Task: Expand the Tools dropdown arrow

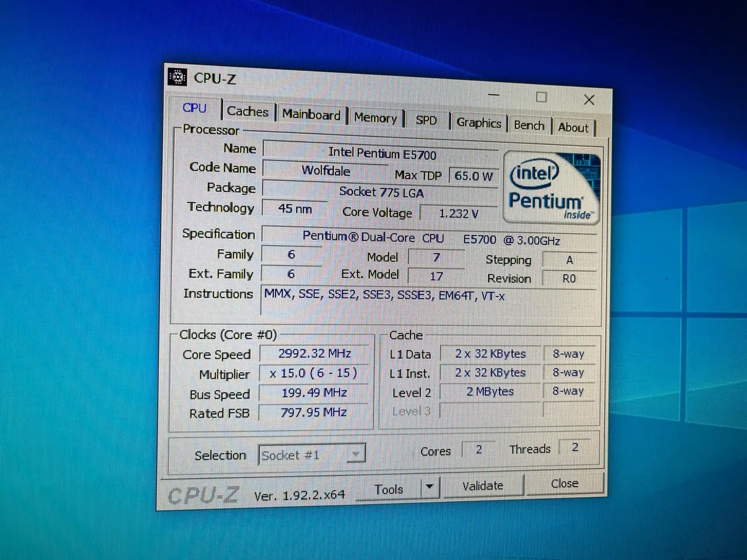Action: (430, 487)
